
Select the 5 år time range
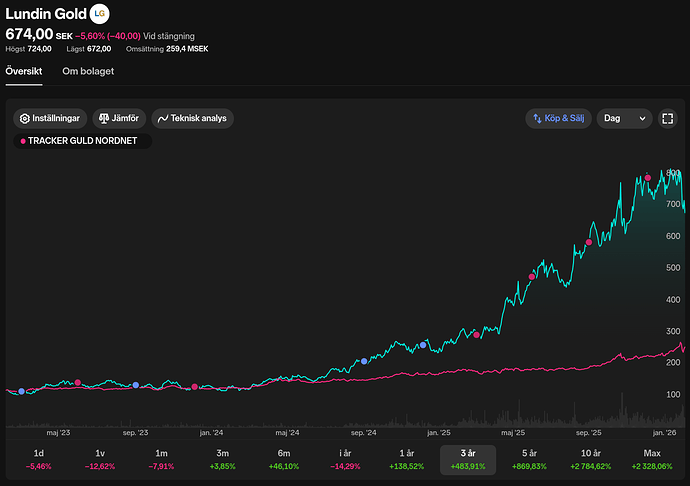tap(529, 460)
